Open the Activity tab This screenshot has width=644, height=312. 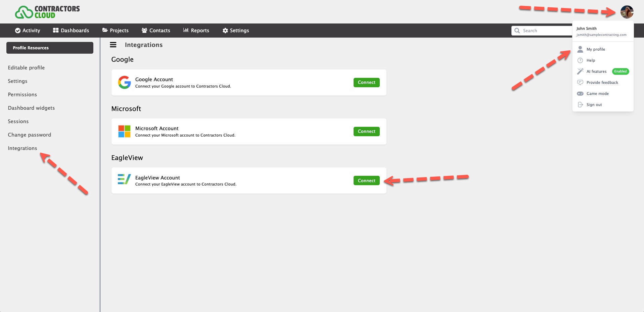pos(28,31)
